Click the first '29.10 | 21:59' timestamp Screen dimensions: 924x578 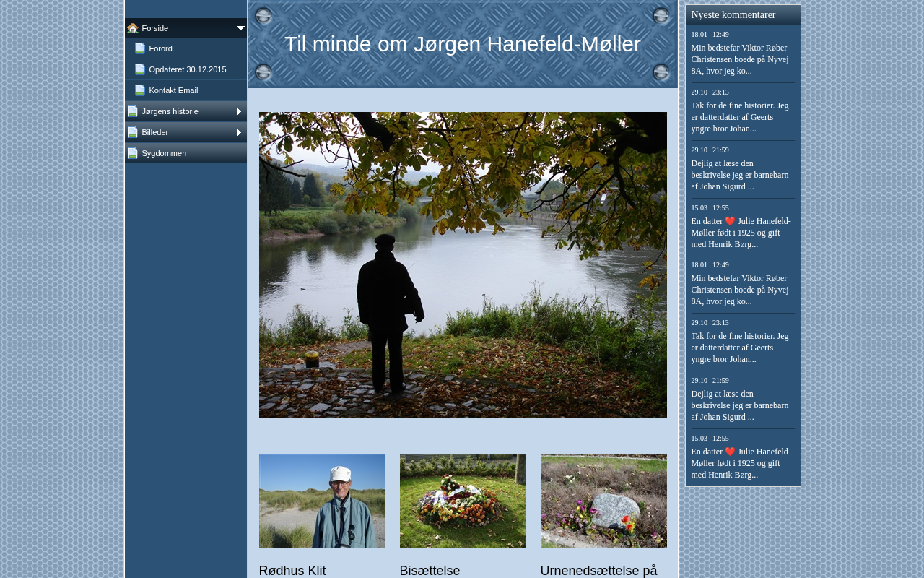coord(710,150)
